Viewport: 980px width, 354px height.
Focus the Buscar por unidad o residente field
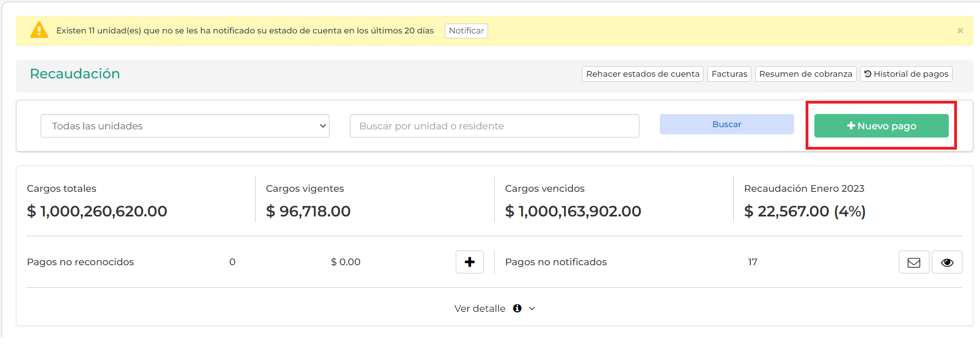(x=494, y=126)
